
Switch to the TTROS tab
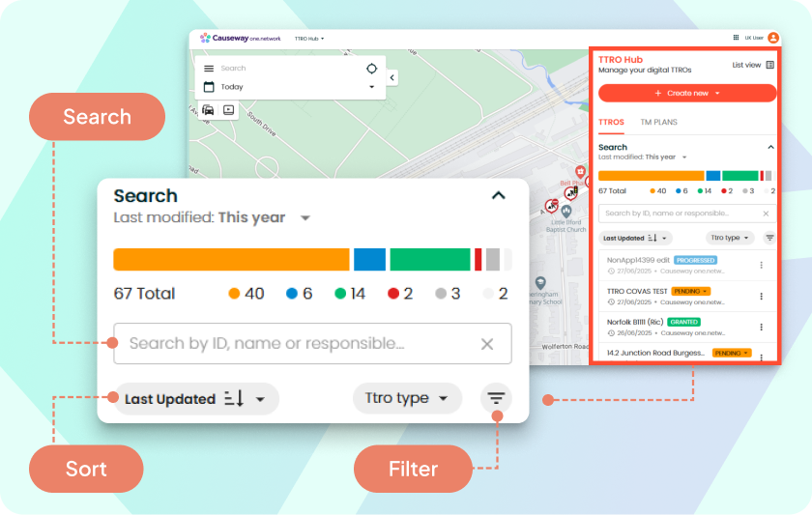(x=611, y=122)
